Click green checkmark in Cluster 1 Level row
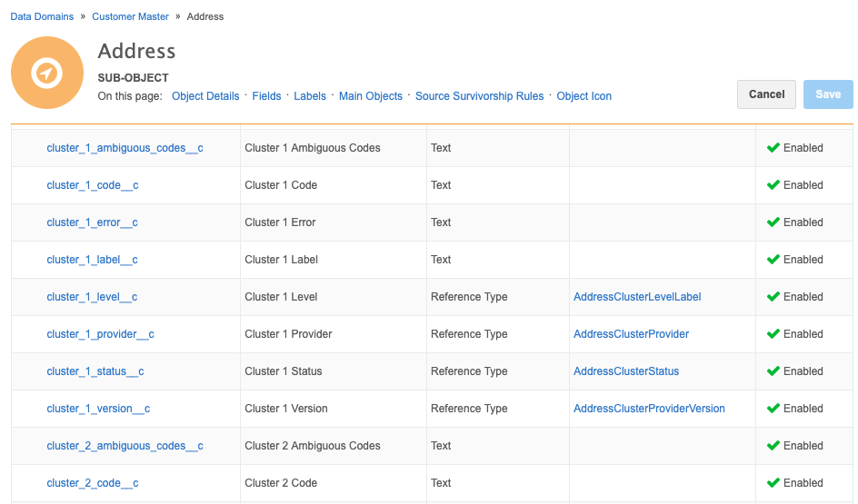This screenshot has width=858, height=504. coord(773,297)
